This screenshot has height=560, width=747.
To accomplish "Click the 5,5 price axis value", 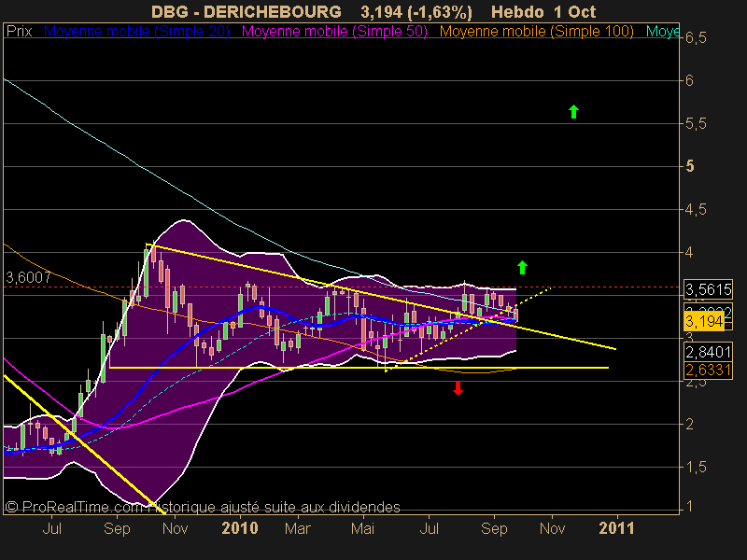I will 696,124.
